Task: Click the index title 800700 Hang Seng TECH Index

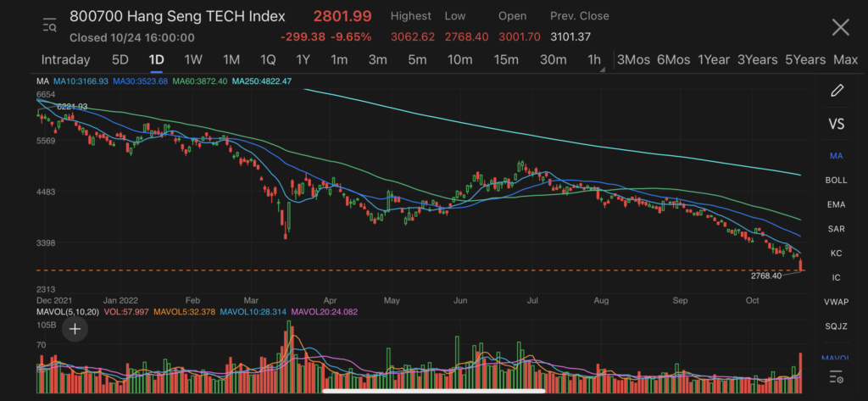Action: click(177, 16)
